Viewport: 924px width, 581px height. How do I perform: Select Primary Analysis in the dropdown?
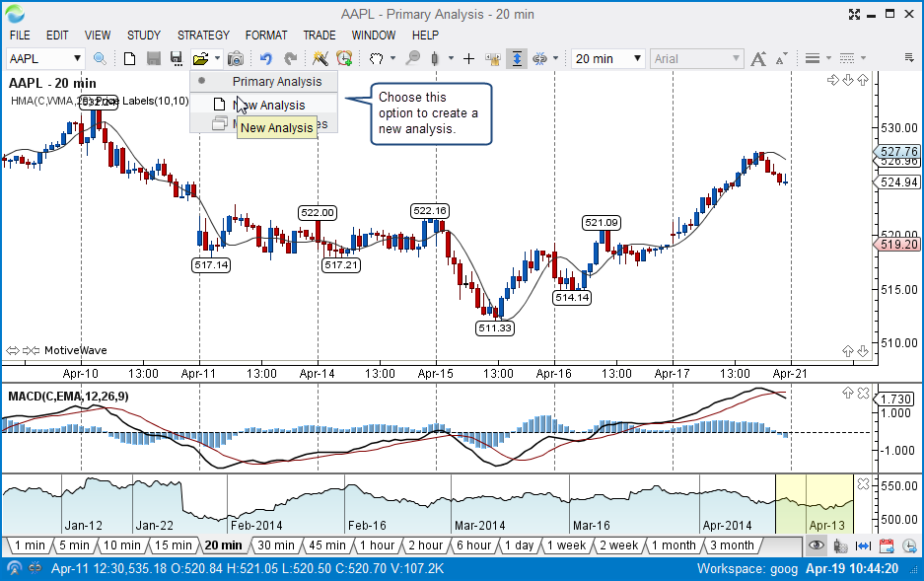[264, 81]
